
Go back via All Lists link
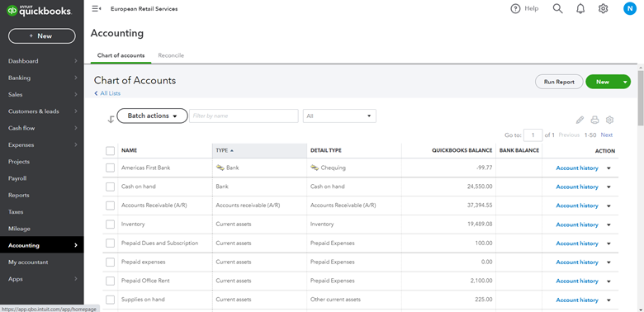tap(107, 93)
